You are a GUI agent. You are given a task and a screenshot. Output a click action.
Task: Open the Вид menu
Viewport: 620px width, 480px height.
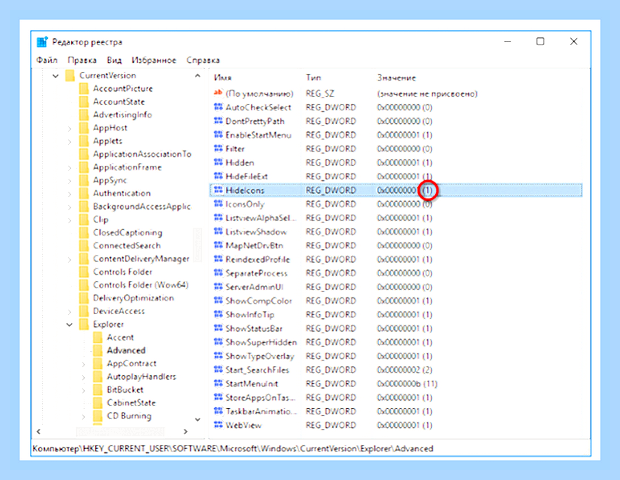coord(114,60)
